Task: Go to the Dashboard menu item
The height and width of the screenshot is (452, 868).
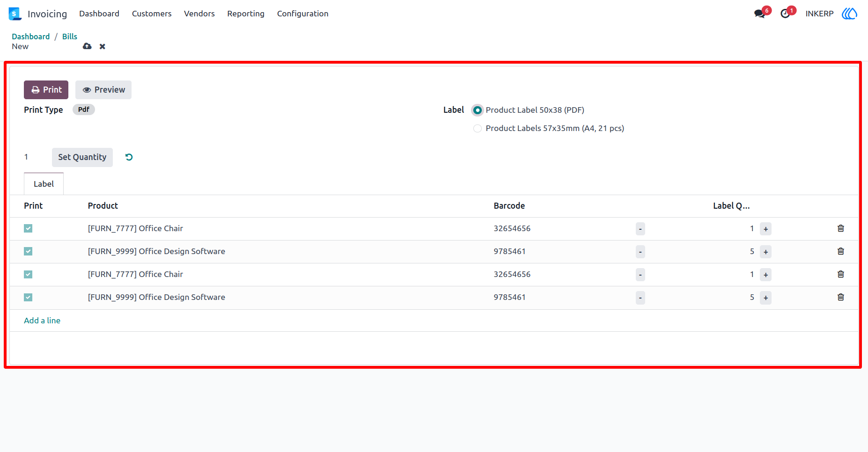Action: point(99,14)
